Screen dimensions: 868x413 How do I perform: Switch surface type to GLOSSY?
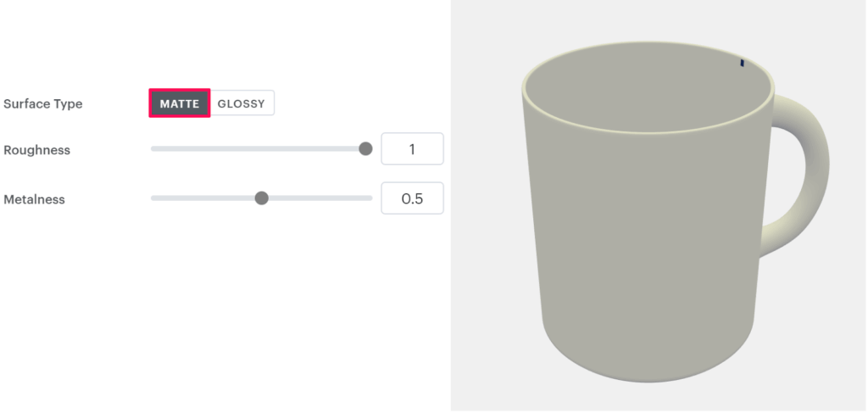click(x=242, y=103)
